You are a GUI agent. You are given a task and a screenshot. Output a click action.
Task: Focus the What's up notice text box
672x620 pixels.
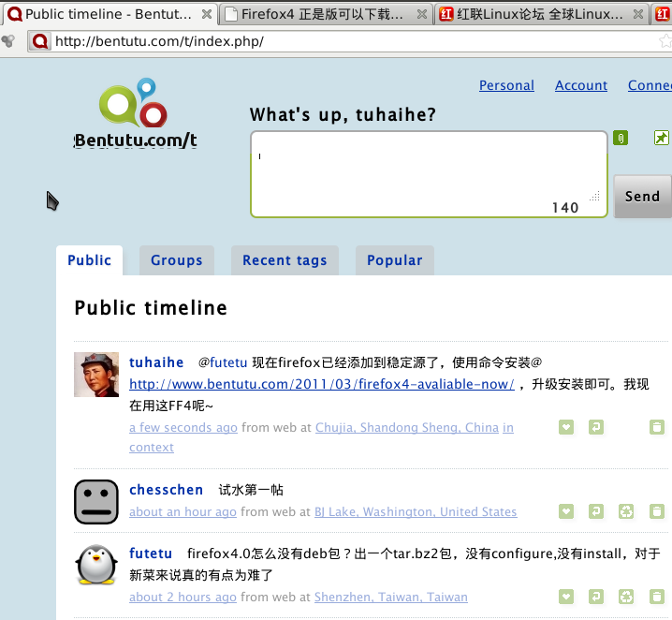pos(429,174)
